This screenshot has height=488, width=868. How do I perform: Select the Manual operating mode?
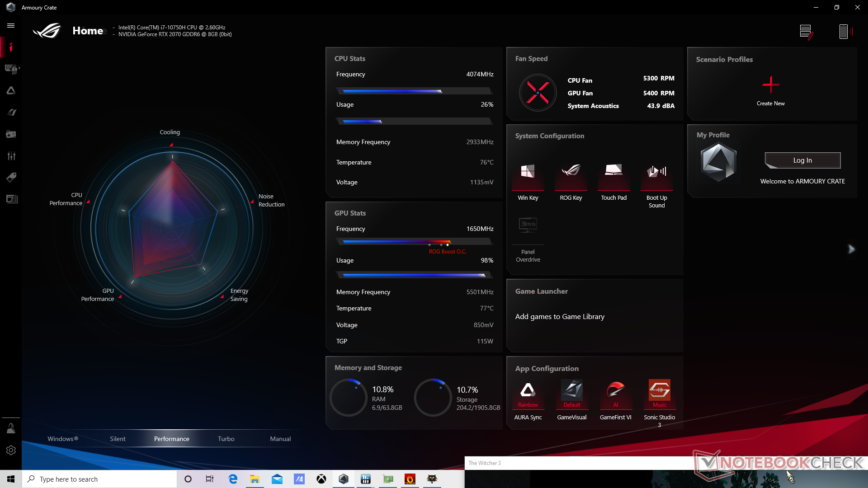(280, 439)
